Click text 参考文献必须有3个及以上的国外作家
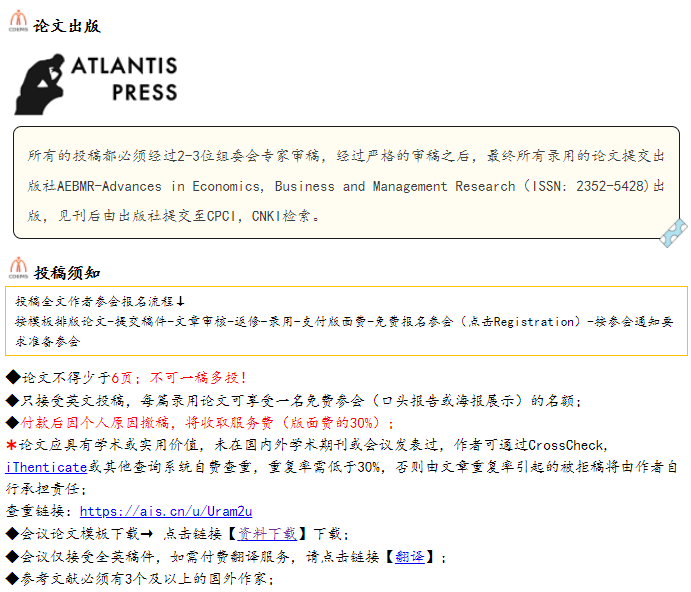 [x=144, y=579]
